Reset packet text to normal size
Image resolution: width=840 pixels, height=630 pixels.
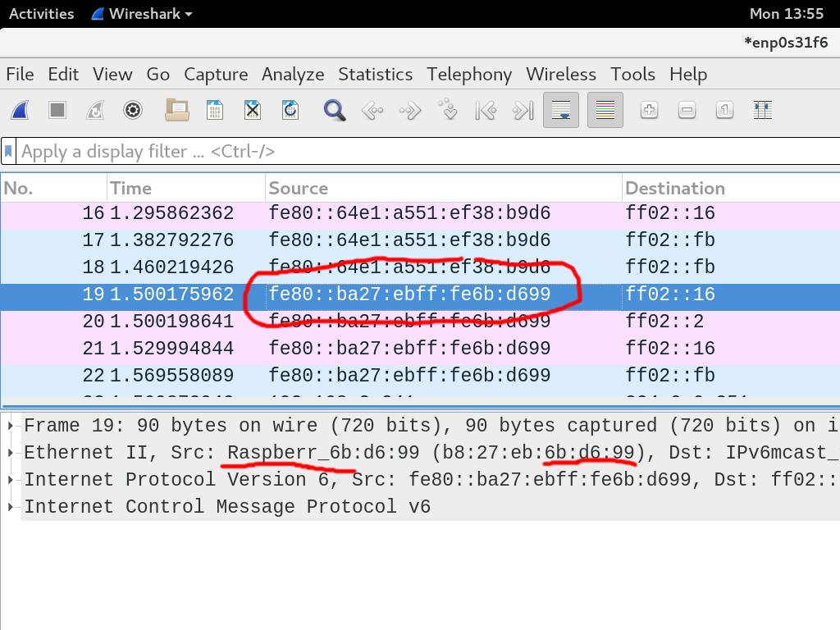[725, 111]
